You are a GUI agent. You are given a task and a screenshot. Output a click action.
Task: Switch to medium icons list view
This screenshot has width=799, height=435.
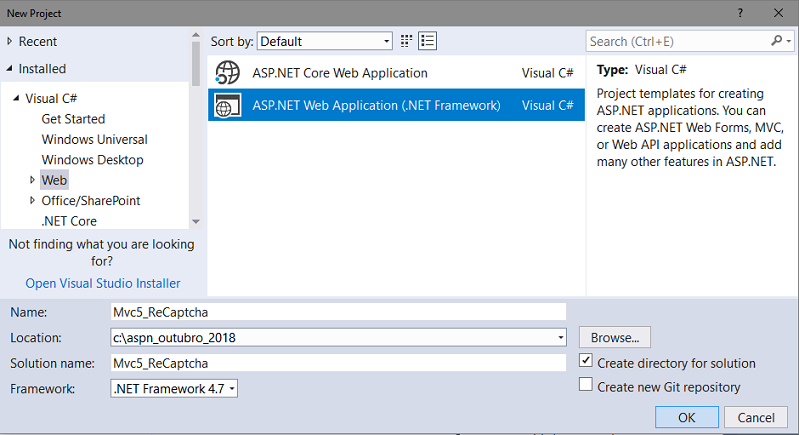428,41
